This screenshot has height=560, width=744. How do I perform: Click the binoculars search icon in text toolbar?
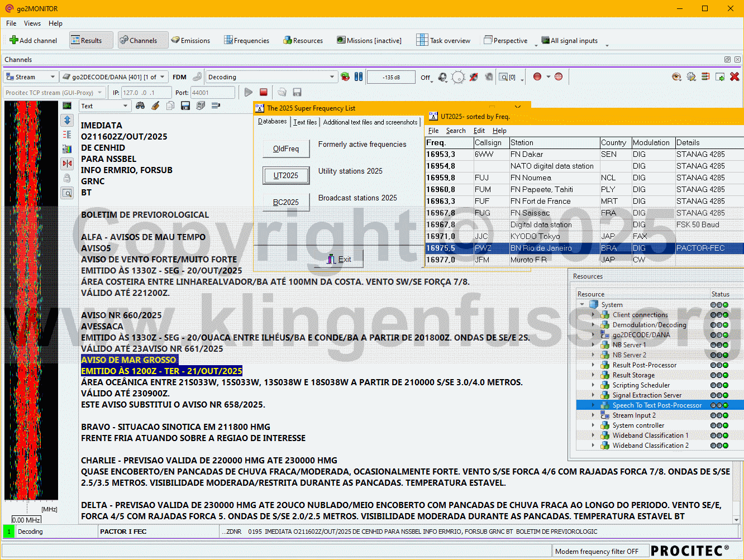click(x=140, y=106)
